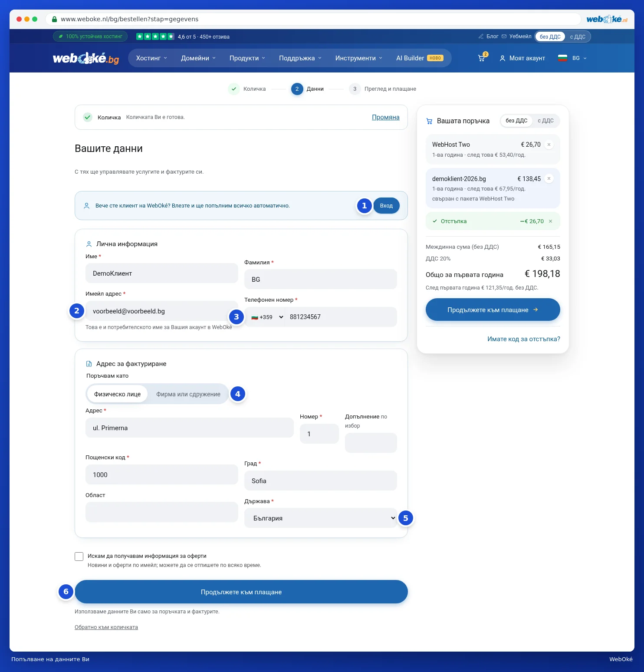Open AI Builder from navigation
Image resolution: width=644 pixels, height=672 pixels.
click(x=420, y=58)
